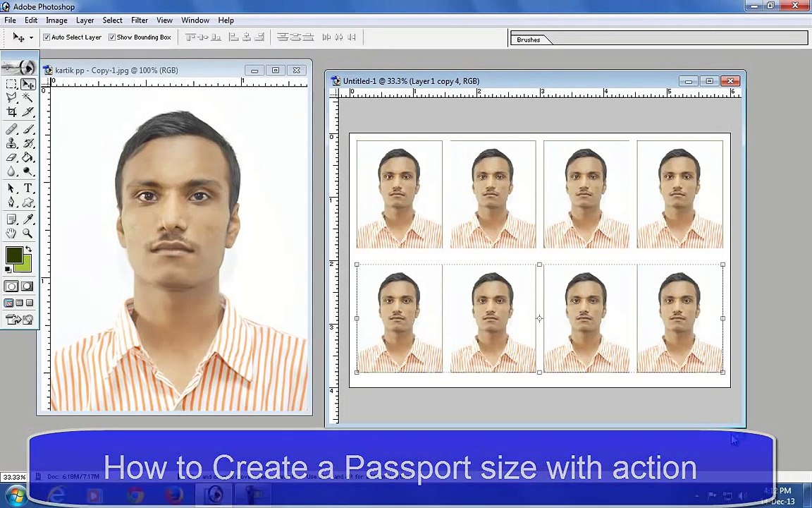Click Align vertical centers icon

204,37
